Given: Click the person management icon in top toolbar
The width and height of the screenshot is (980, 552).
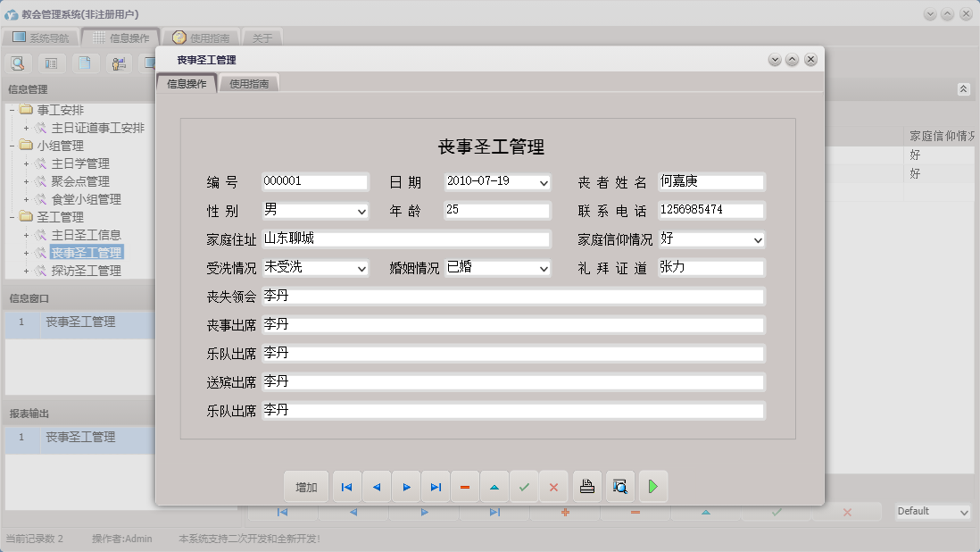Looking at the screenshot, I should (x=118, y=63).
